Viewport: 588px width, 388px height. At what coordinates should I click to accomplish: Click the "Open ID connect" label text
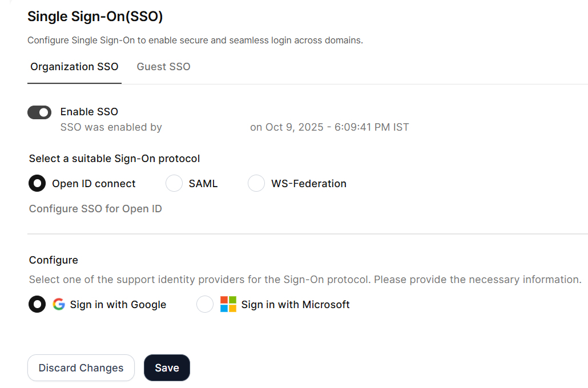tap(94, 184)
